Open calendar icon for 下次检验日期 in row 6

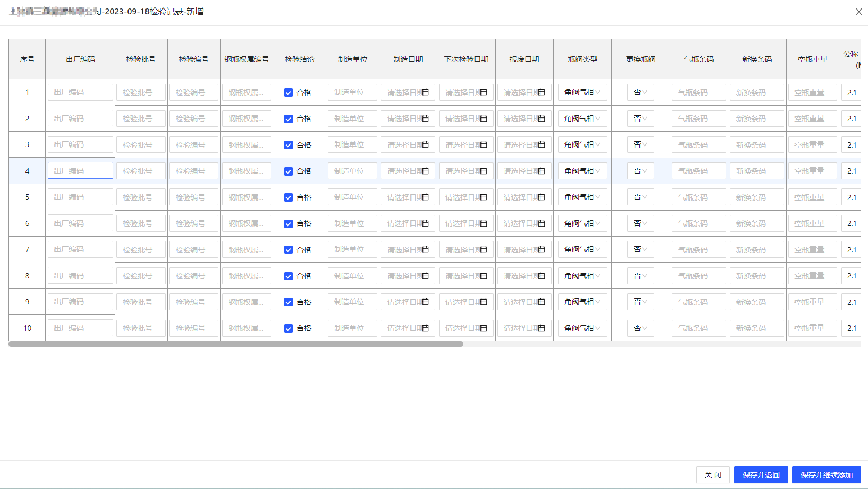[483, 223]
